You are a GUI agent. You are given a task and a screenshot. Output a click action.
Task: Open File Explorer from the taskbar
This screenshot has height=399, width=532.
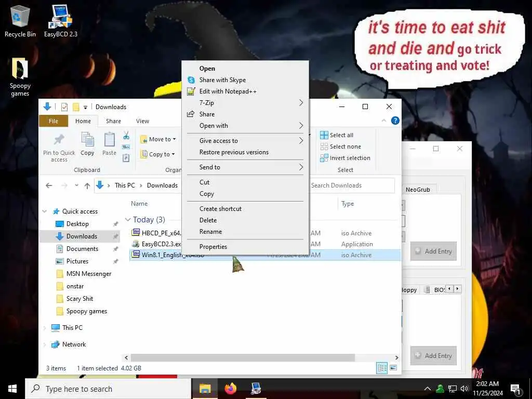click(x=205, y=389)
